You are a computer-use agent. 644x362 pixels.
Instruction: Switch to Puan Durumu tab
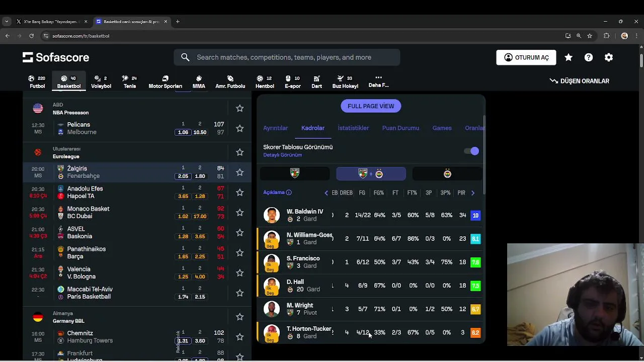(x=400, y=128)
